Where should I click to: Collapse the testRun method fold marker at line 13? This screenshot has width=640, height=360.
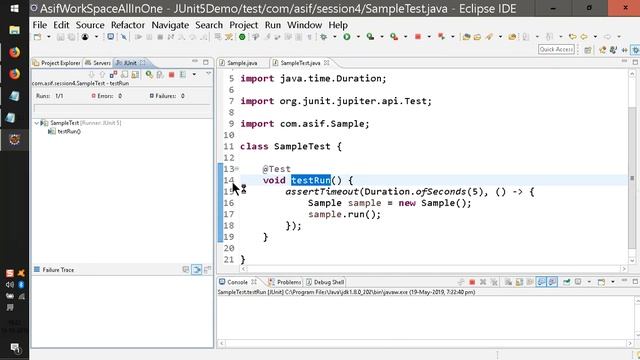click(237, 169)
